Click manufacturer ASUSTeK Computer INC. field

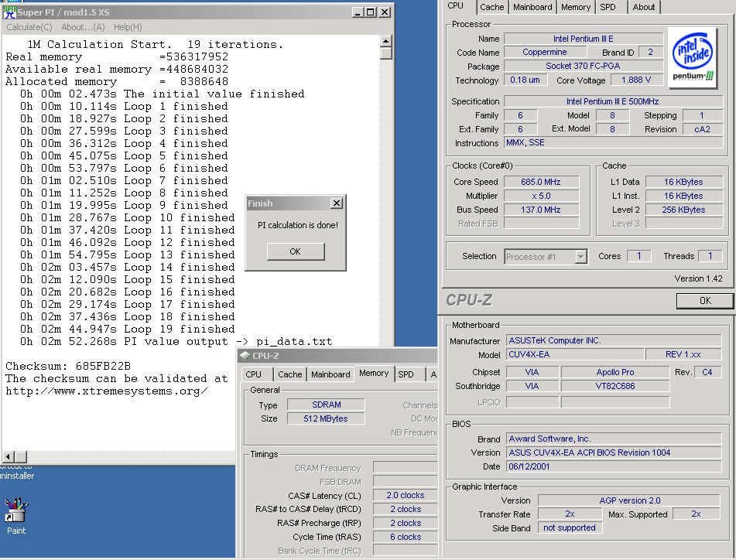click(x=614, y=340)
